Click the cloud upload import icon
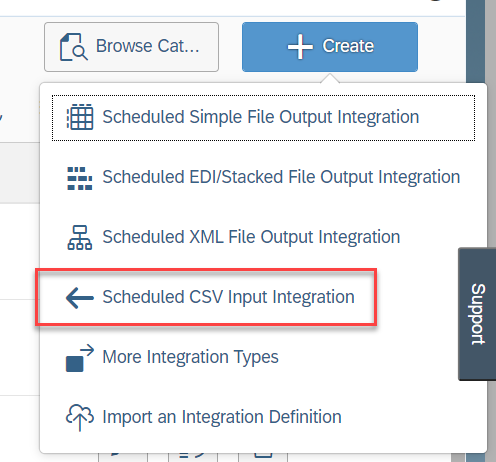496x462 pixels. tap(80, 417)
